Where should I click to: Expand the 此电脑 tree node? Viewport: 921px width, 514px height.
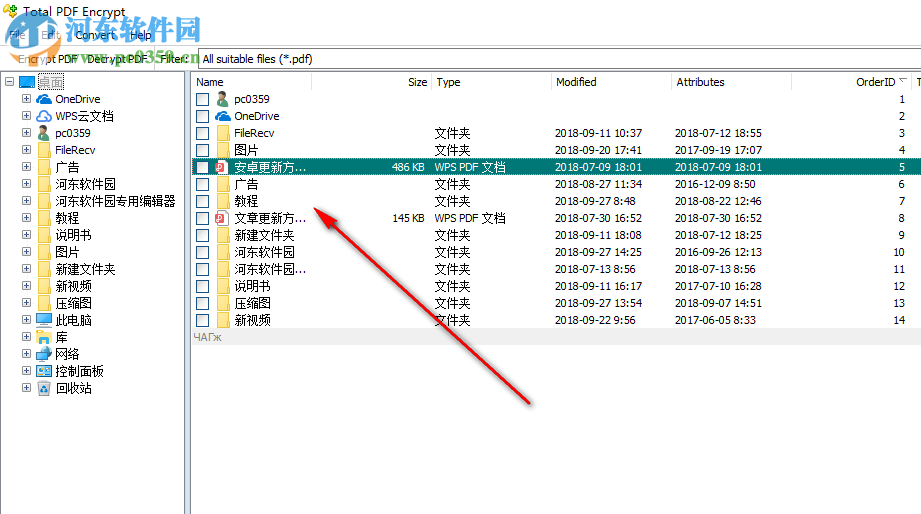(26, 320)
